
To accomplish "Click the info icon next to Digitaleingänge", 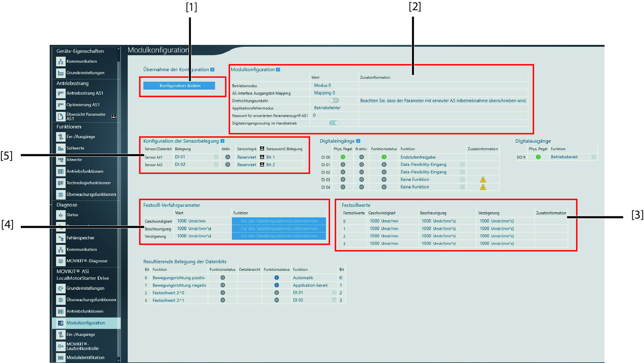I will 358,141.
